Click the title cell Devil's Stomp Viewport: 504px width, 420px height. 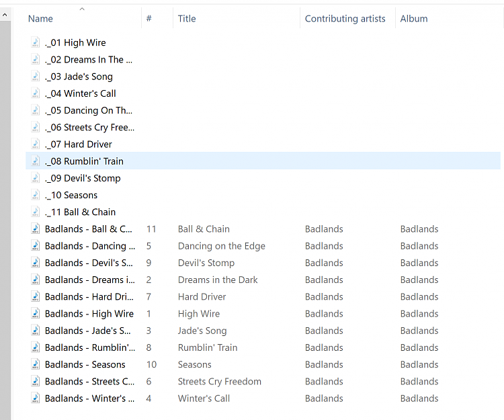pos(206,263)
